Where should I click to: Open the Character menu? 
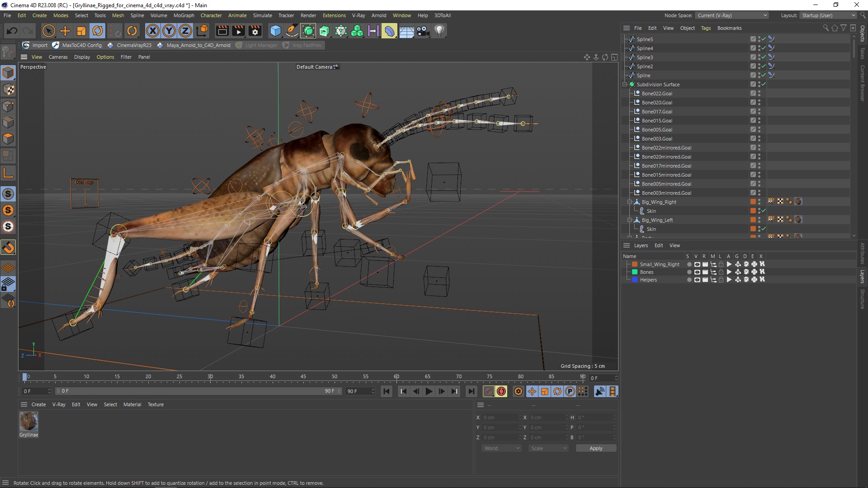click(211, 15)
